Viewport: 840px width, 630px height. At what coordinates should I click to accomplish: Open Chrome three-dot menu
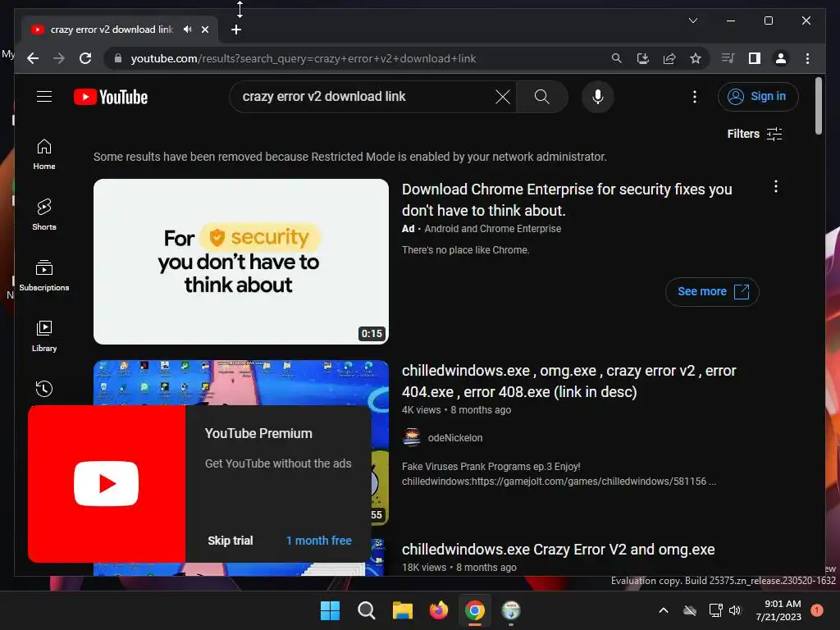[807, 58]
